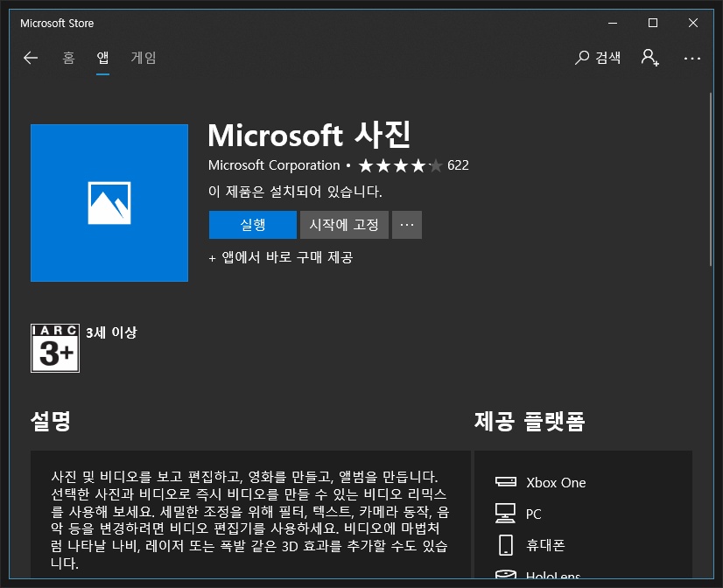Open more actions next to 시작에 고정
Image resolution: width=723 pixels, height=588 pixels.
tap(407, 225)
